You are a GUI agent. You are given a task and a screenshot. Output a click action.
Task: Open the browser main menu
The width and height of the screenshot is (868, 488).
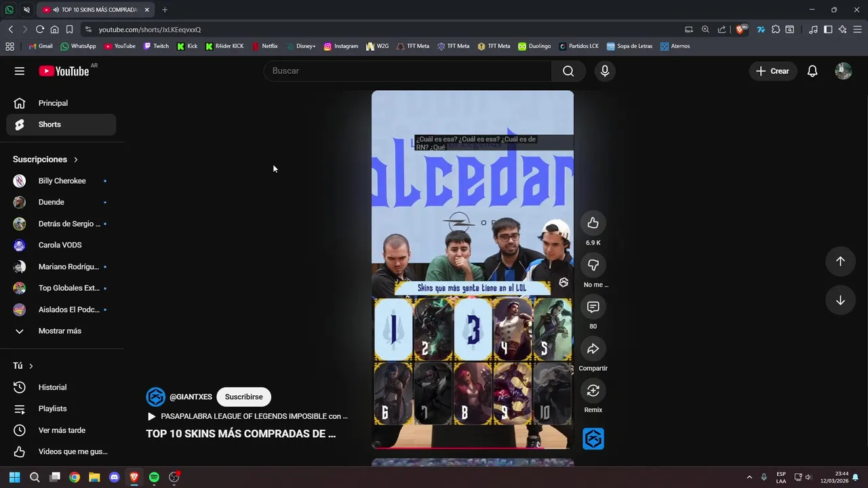[857, 29]
